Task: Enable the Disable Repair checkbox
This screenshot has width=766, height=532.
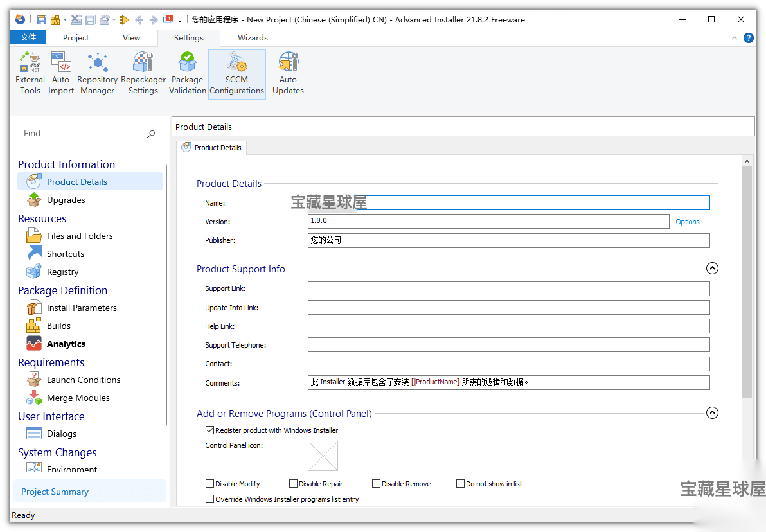Action: point(293,484)
